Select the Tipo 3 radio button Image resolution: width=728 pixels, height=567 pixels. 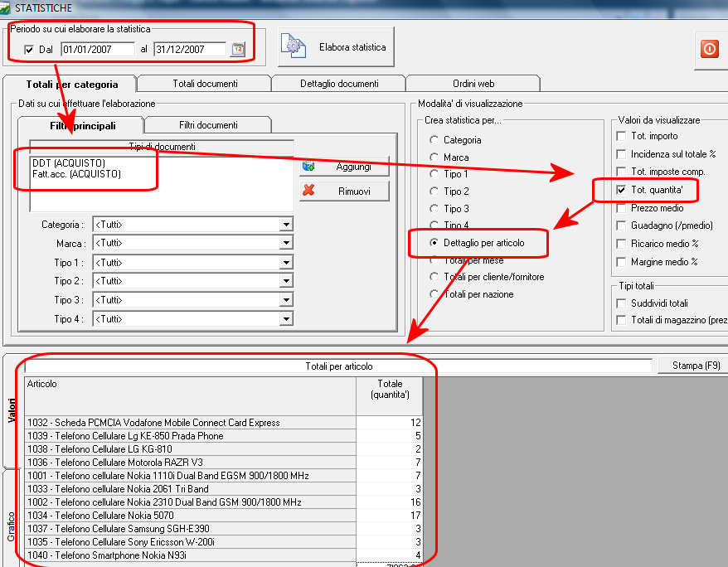coord(434,208)
